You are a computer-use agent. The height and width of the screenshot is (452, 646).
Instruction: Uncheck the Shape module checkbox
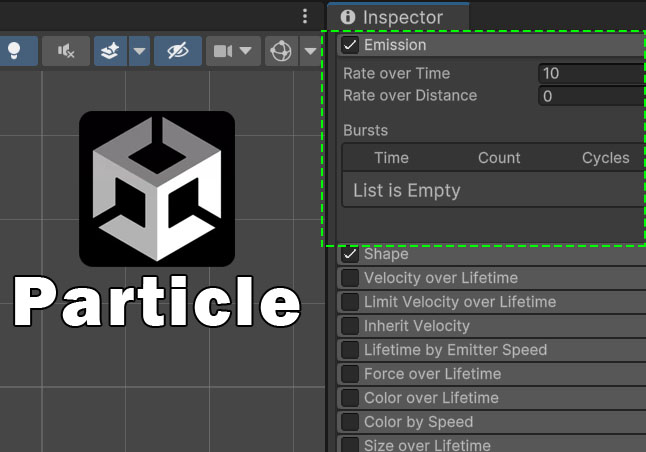tap(350, 254)
